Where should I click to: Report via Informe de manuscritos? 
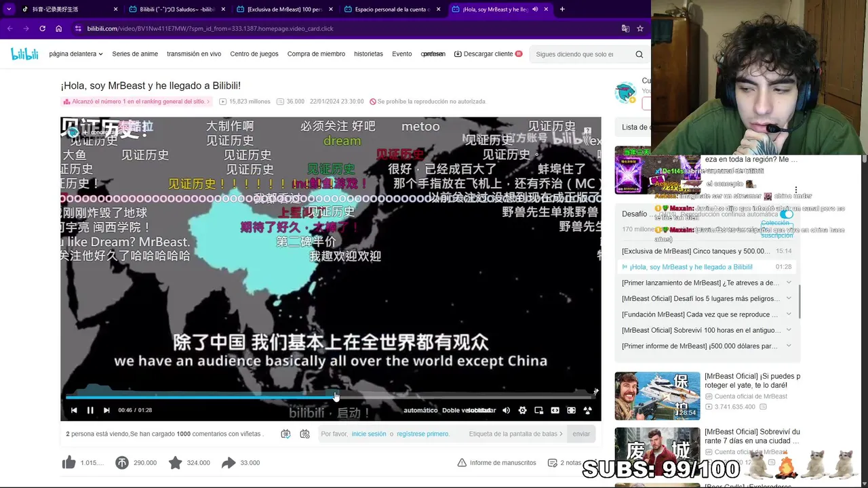pyautogui.click(x=497, y=462)
